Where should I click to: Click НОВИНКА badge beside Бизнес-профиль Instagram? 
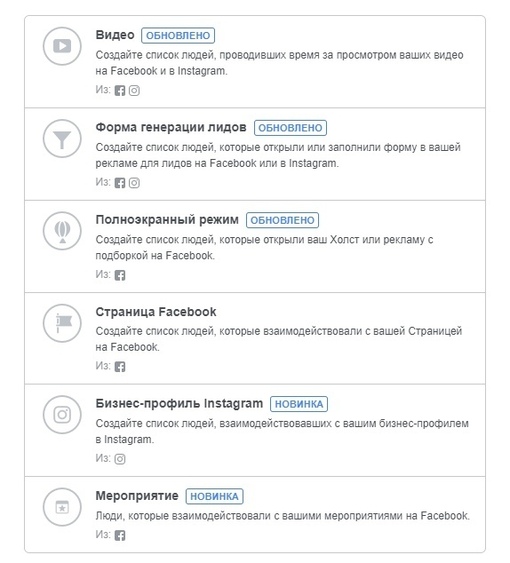tap(299, 404)
